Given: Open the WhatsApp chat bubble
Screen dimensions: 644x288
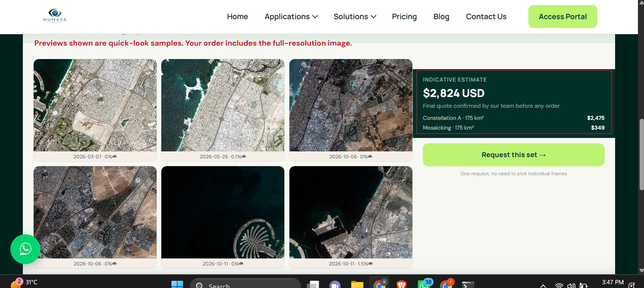Looking at the screenshot, I should click(25, 249).
